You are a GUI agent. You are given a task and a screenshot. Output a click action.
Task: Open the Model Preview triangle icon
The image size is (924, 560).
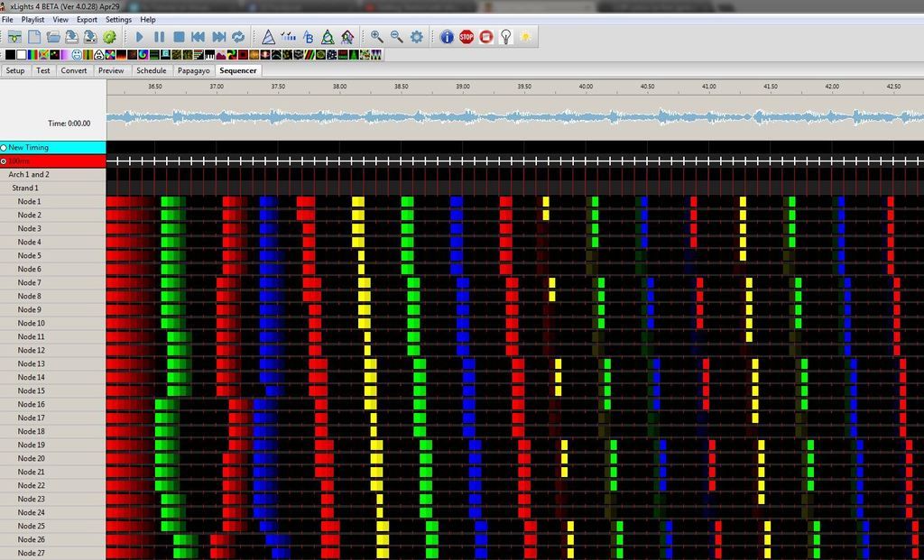(x=269, y=37)
